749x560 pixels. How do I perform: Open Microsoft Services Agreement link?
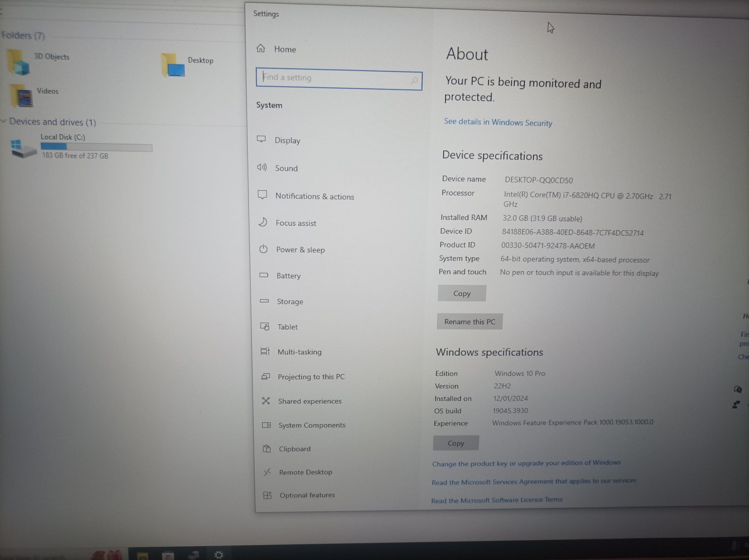pos(534,481)
